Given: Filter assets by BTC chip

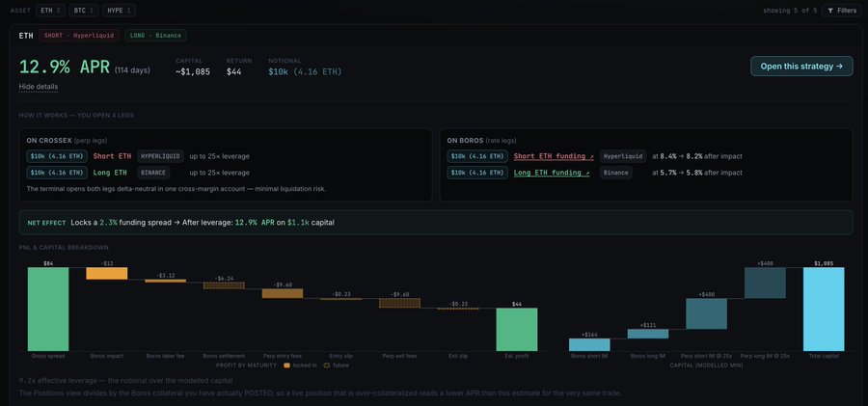Looking at the screenshot, I should tap(84, 11).
